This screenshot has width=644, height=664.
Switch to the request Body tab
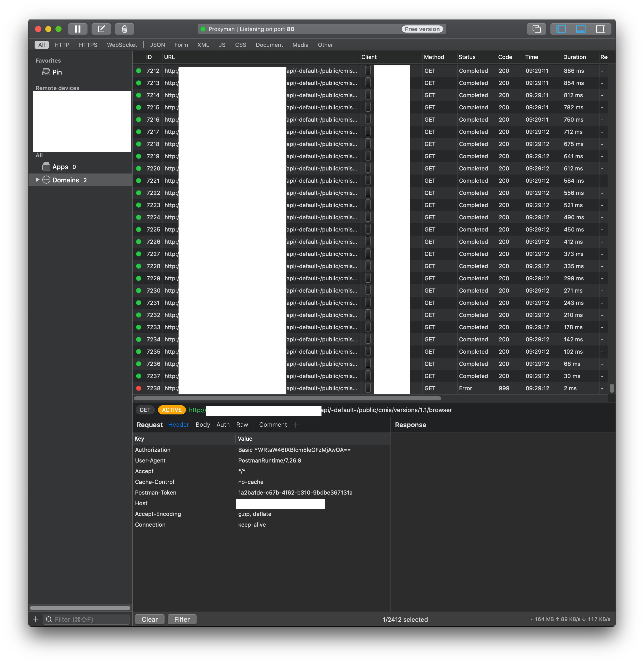tap(202, 425)
